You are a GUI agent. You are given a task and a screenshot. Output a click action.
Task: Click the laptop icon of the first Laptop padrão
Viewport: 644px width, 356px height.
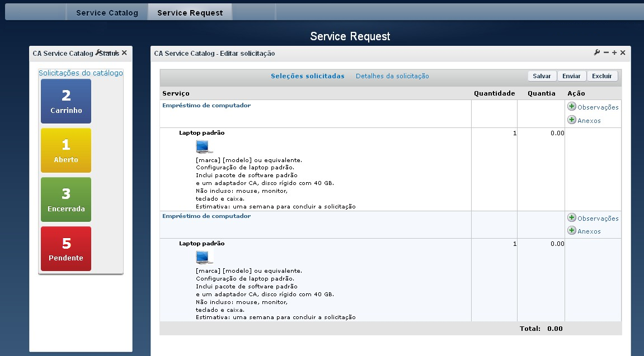point(203,146)
